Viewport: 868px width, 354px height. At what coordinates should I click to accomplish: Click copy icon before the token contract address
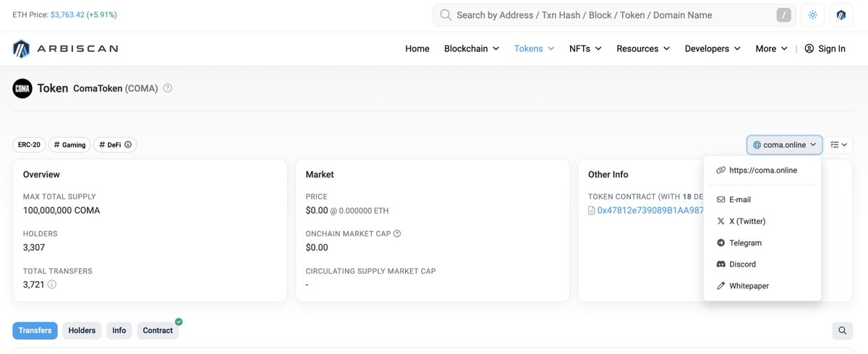pyautogui.click(x=592, y=210)
